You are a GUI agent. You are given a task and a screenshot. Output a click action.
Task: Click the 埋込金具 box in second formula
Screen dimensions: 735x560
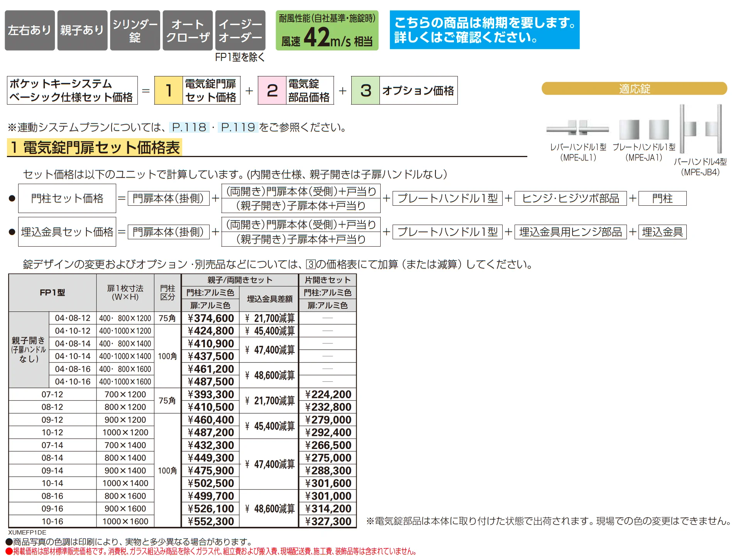tap(662, 232)
